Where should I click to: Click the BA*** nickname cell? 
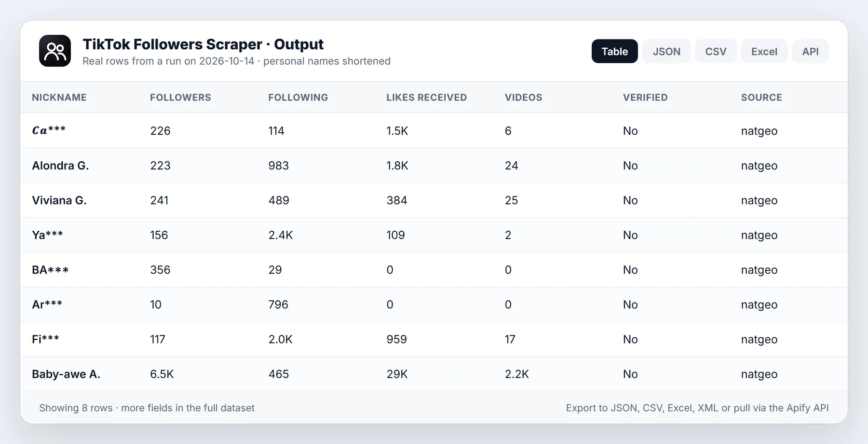(50, 270)
